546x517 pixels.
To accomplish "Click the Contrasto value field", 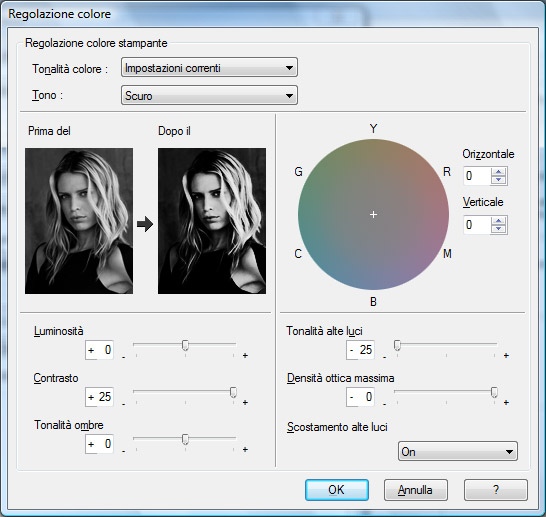I will pos(99,397).
